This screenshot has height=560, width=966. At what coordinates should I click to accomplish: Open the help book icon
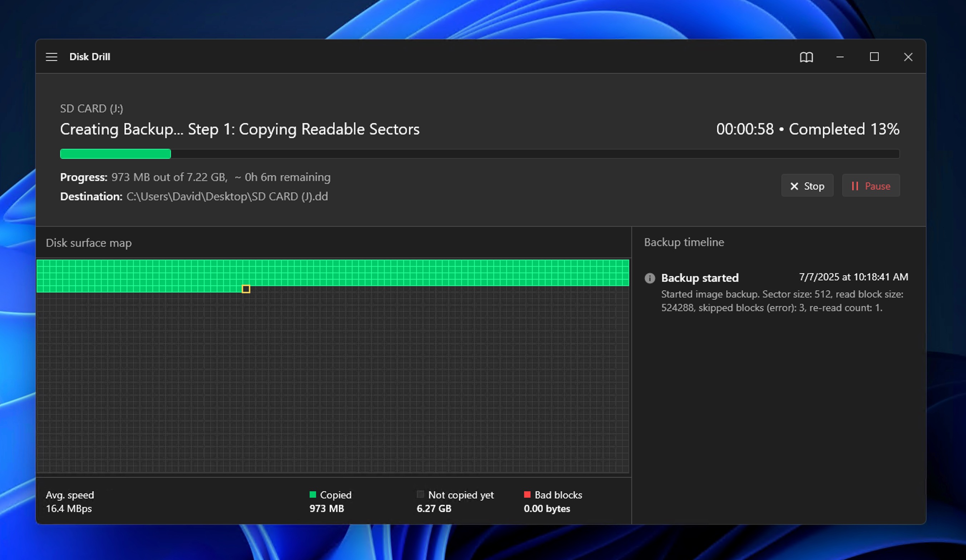tap(806, 57)
